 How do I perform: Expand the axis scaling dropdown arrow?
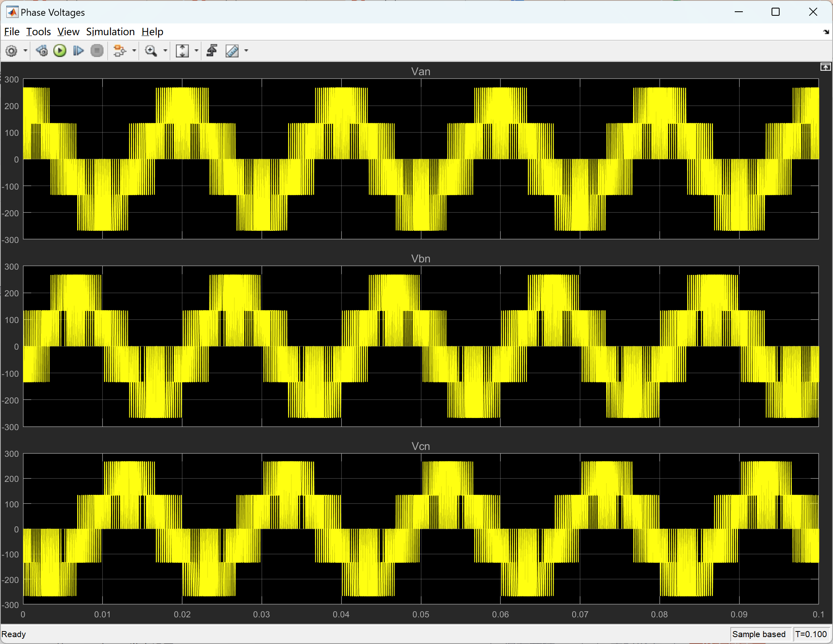[197, 51]
